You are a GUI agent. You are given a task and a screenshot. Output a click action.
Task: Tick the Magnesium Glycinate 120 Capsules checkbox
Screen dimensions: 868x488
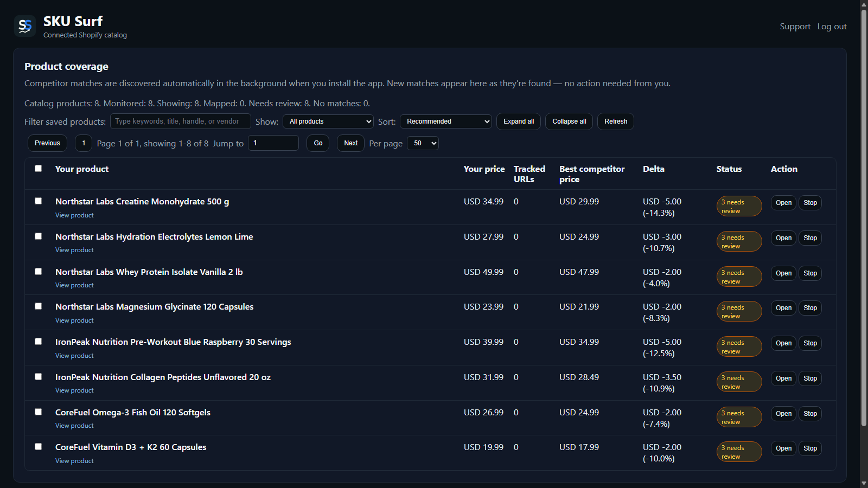tap(39, 306)
